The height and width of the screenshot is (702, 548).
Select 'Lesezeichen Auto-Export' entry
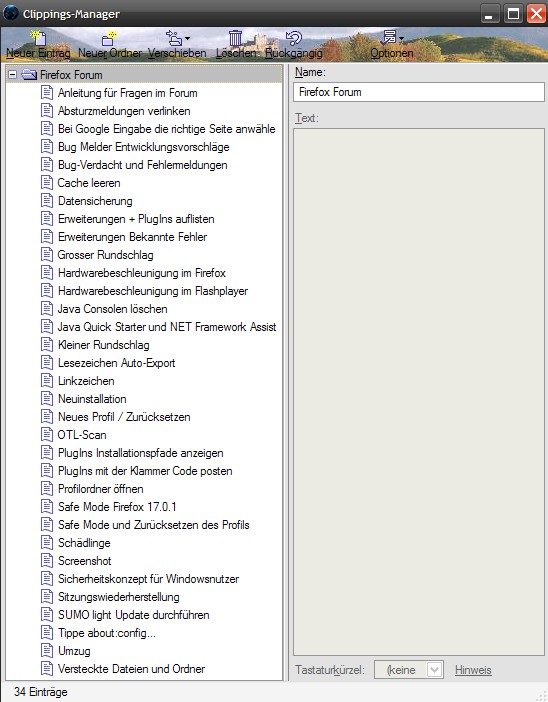[116, 363]
